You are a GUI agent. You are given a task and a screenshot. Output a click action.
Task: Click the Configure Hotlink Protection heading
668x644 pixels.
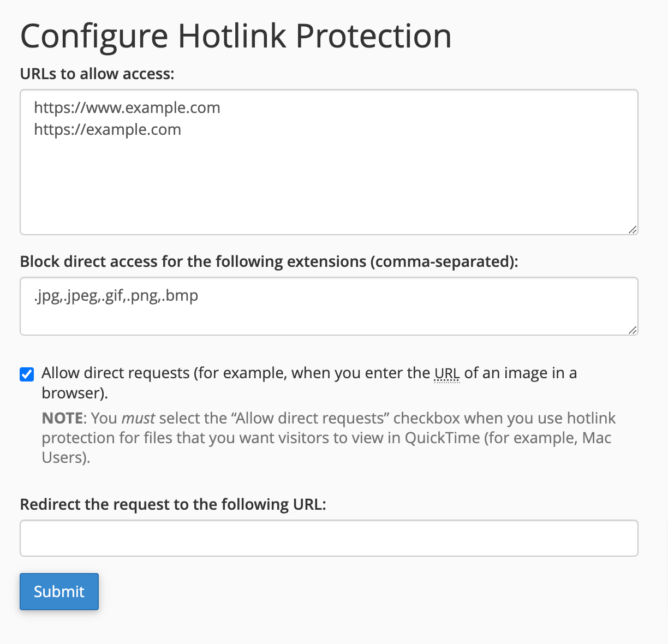(236, 36)
